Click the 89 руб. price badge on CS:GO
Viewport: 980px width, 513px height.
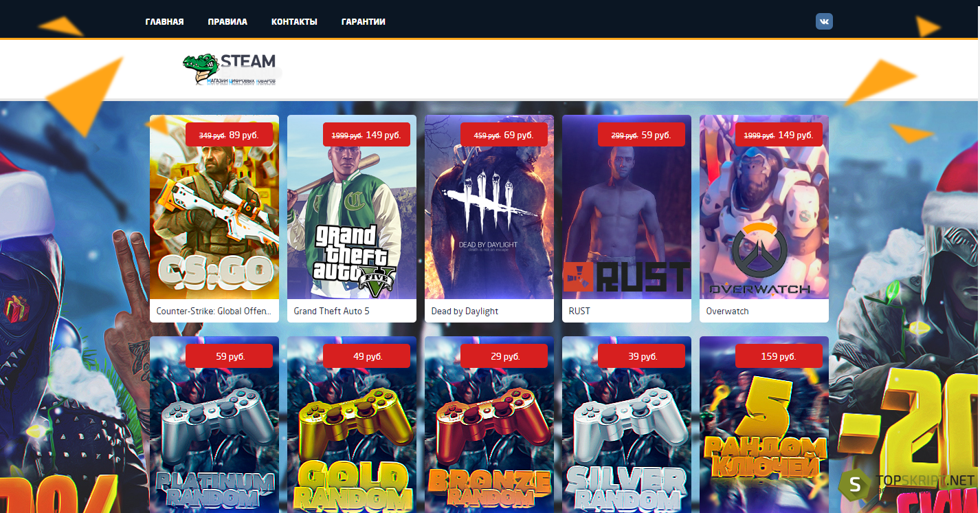click(229, 135)
